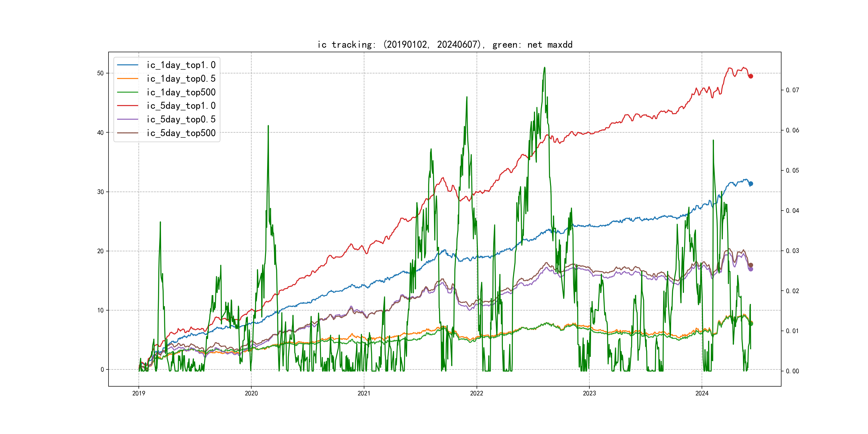
Task: Click the blue line sample in the legend
Action: pos(127,65)
